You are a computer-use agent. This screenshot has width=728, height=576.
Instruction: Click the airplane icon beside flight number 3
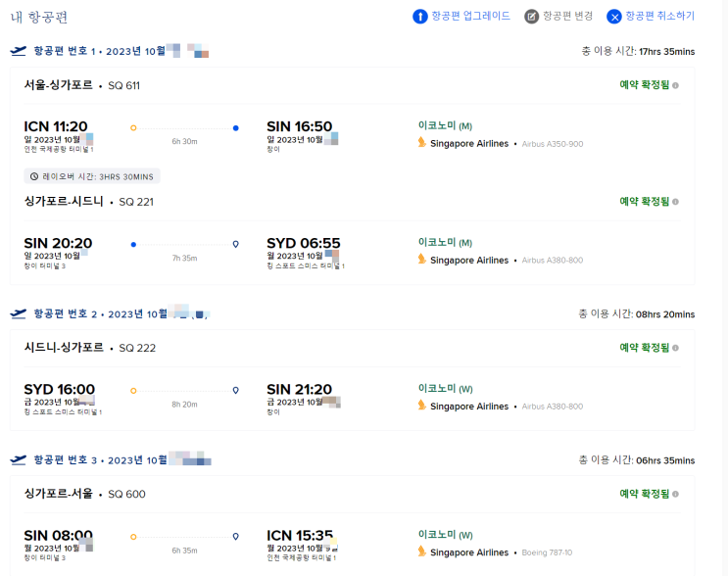(18, 459)
